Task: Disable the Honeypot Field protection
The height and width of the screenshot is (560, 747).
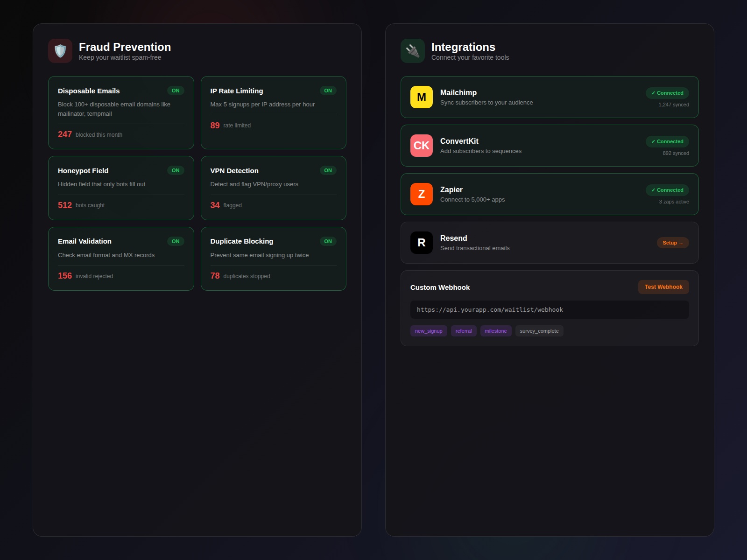Action: (176, 170)
